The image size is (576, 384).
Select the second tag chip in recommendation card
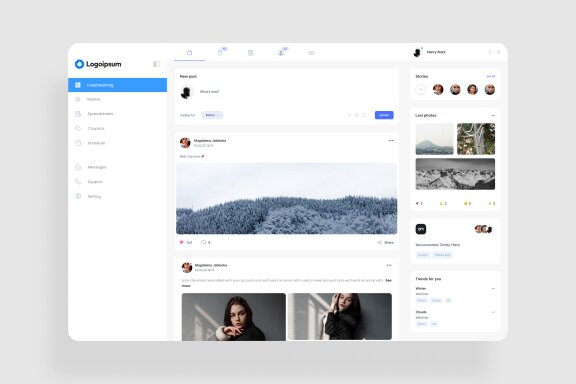(x=442, y=255)
